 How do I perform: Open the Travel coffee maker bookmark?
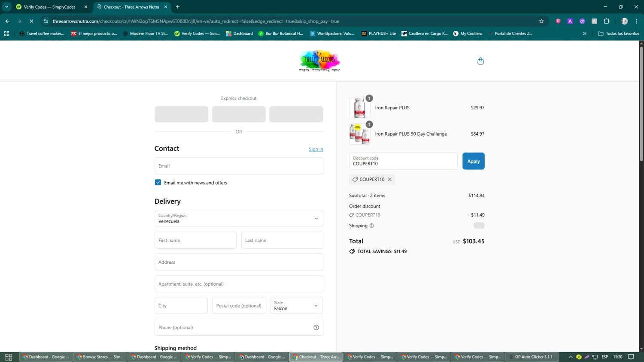pos(42,33)
